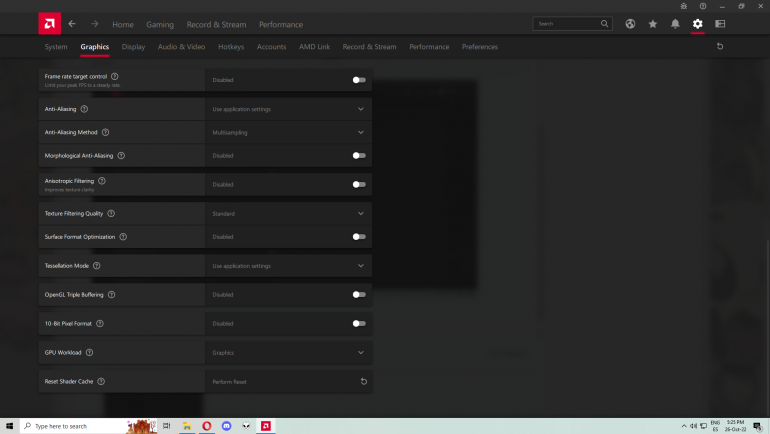Switch to the AMD Link tab
This screenshot has height=434, width=770.
(x=314, y=47)
